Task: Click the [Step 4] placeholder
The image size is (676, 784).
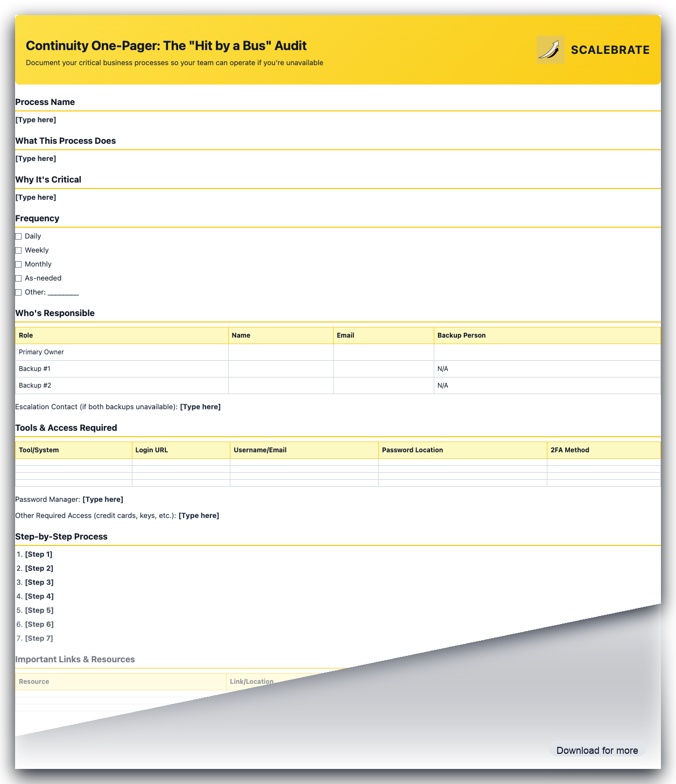Action: 39,596
